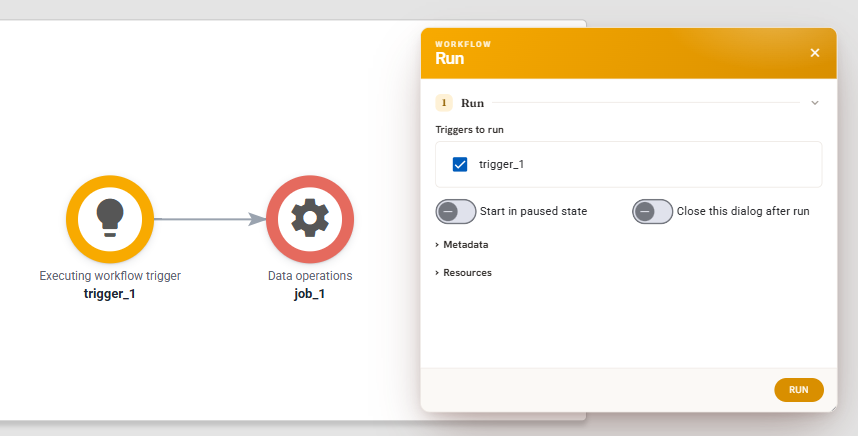The width and height of the screenshot is (858, 436).
Task: Enable Start in paused state toggle
Action: [456, 211]
